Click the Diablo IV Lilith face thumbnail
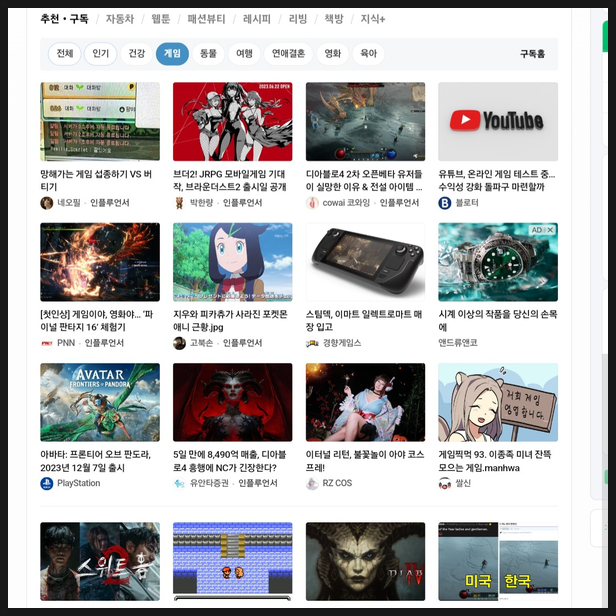The width and height of the screenshot is (616, 616). coord(365,561)
